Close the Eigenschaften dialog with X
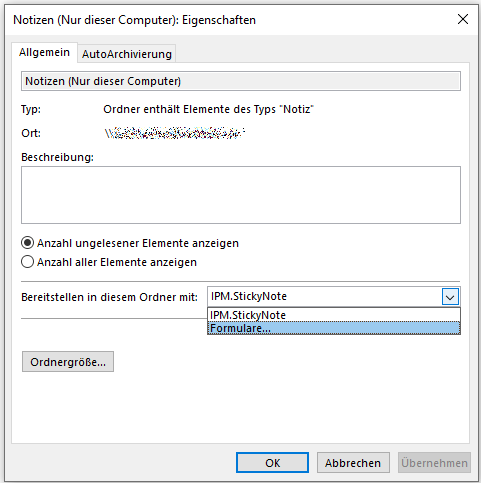 [x=463, y=19]
